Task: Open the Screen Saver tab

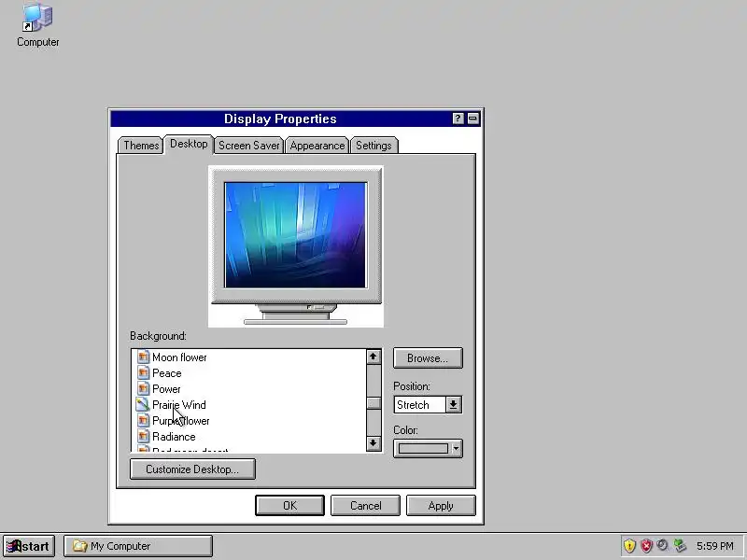Action: coord(248,146)
